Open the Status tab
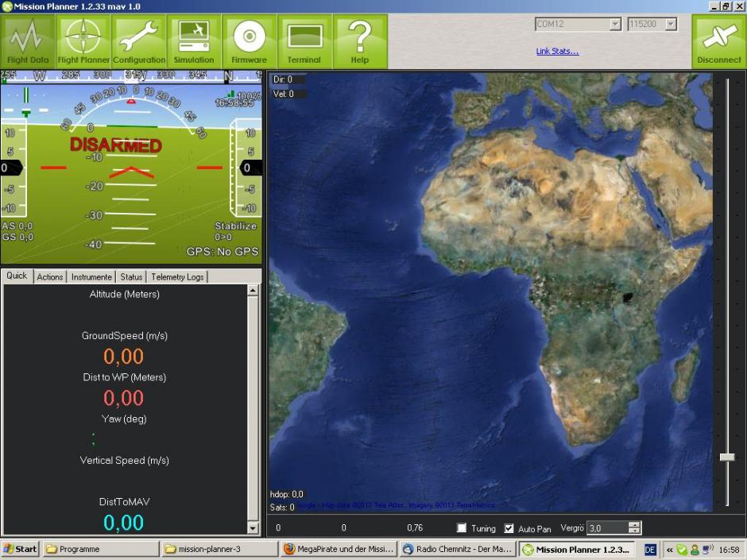 tap(131, 276)
